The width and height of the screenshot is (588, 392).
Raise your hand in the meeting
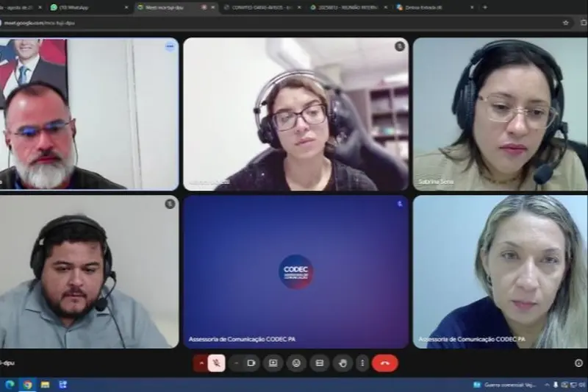point(343,363)
